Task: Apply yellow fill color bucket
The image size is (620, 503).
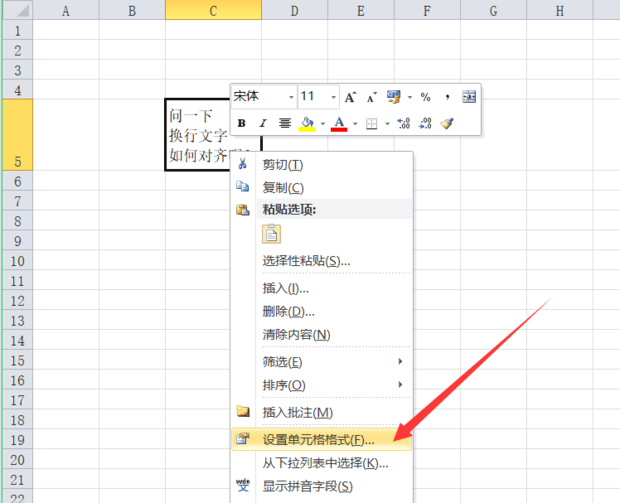Action: 306,123
